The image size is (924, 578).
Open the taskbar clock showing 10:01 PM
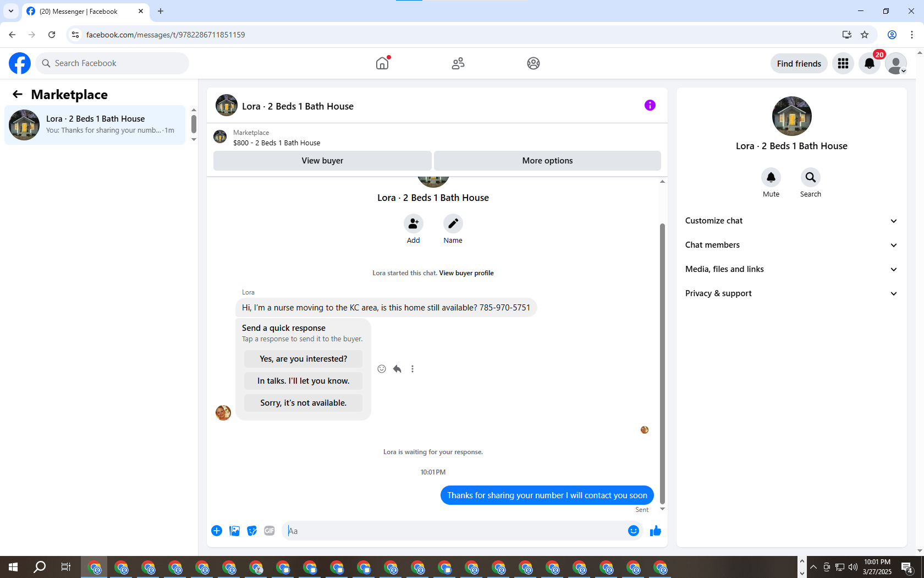pos(877,567)
